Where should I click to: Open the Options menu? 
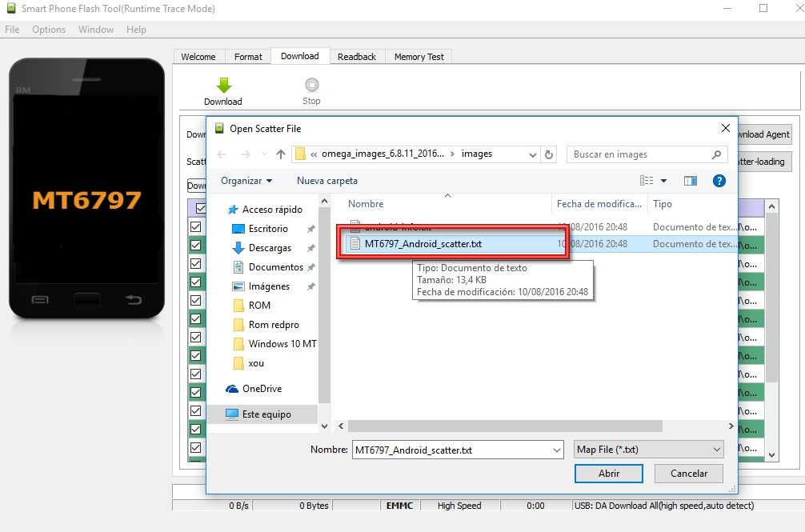coord(49,30)
